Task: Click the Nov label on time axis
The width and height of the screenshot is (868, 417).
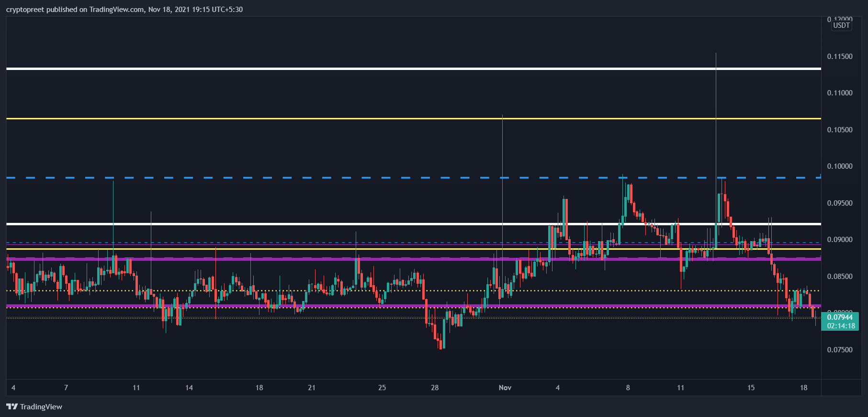Action: [505, 388]
